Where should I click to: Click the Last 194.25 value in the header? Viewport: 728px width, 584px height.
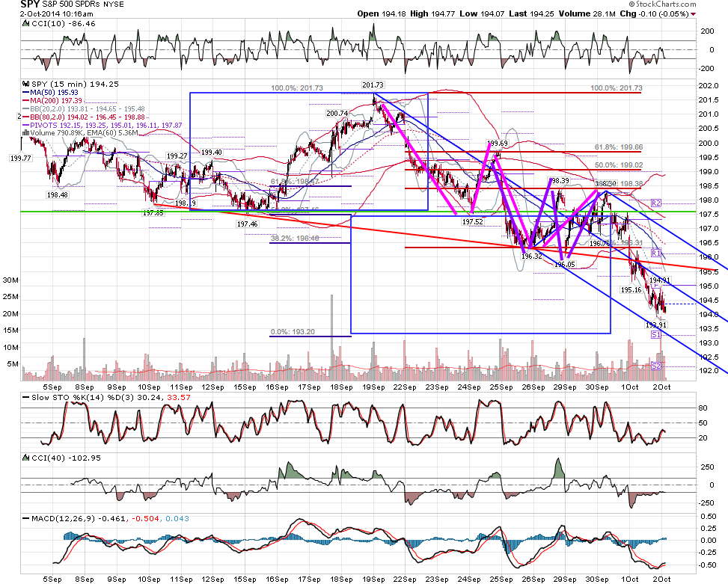coord(532,13)
